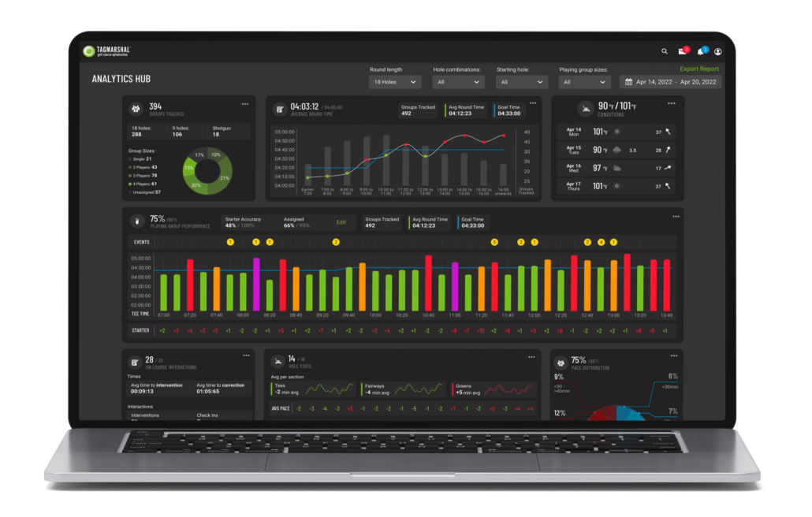Open the user profile icon

tap(717, 52)
